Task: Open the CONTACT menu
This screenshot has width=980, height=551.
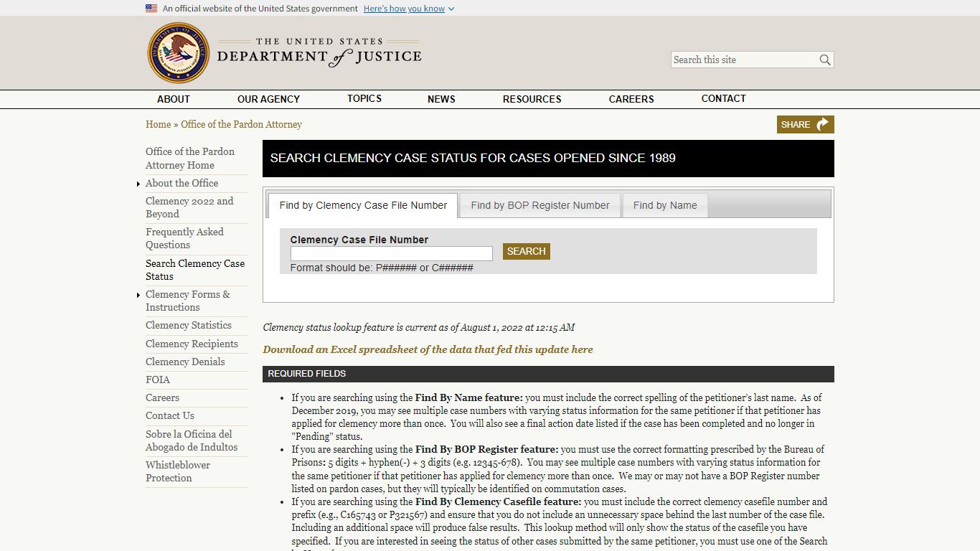Action: point(724,99)
